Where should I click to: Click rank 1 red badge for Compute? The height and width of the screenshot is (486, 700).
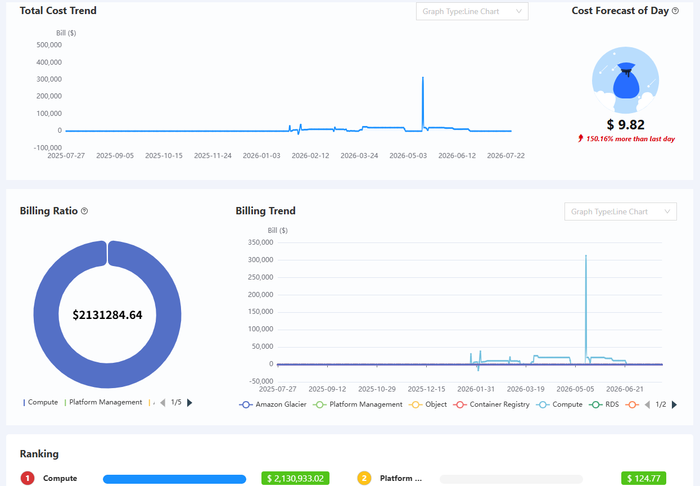27,478
